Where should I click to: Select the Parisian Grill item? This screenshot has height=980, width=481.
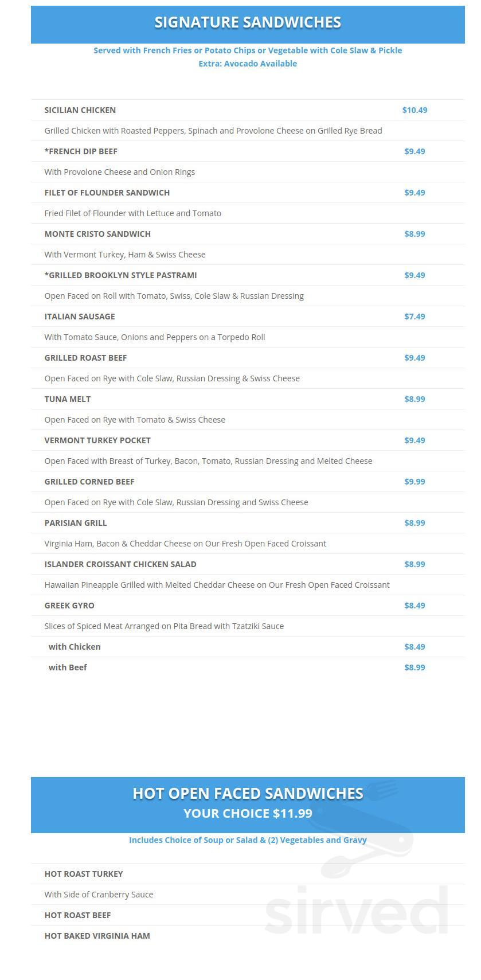click(76, 523)
